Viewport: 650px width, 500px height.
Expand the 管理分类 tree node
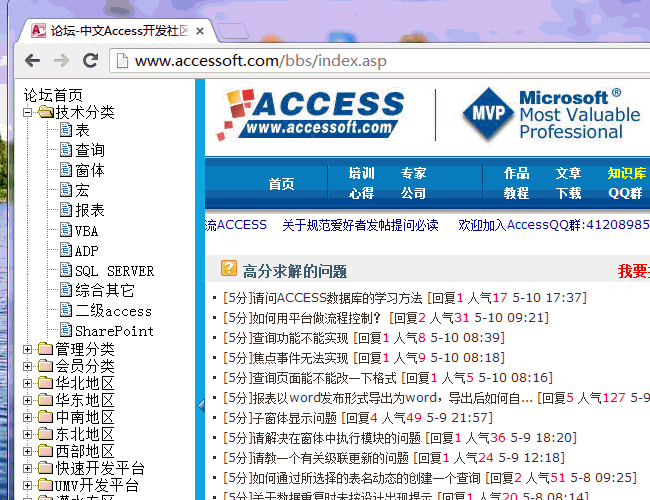27,350
